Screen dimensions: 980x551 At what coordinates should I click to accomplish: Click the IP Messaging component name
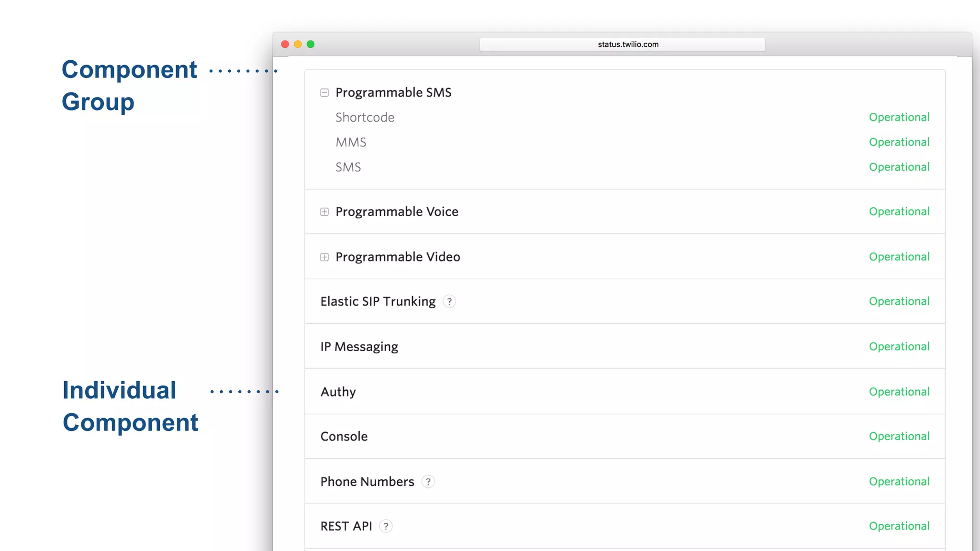359,347
